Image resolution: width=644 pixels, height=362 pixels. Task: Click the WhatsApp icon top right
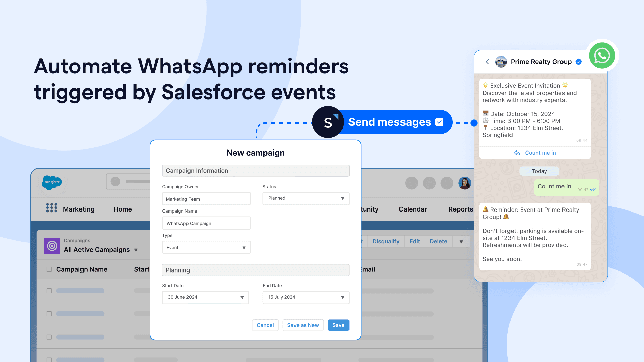coord(602,55)
